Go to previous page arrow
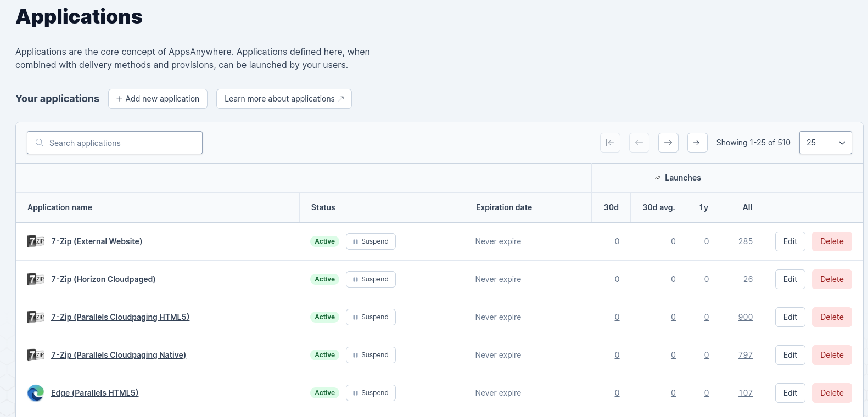 [x=639, y=143]
